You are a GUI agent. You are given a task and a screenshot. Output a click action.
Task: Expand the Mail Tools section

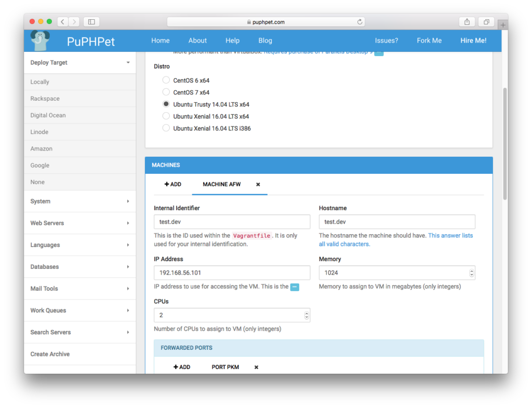click(x=80, y=289)
